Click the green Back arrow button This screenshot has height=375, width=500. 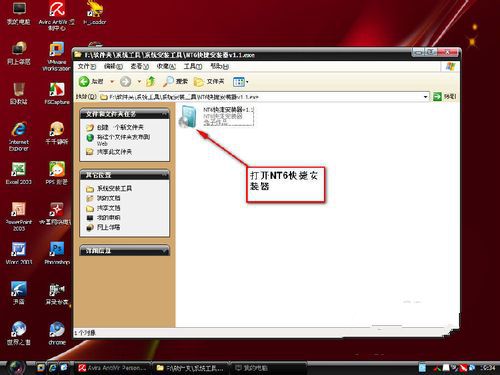coord(84,81)
